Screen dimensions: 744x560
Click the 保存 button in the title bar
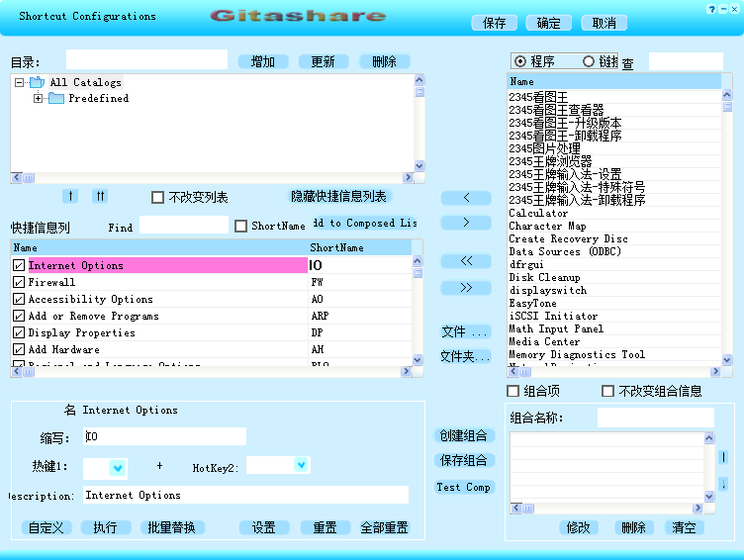point(494,23)
